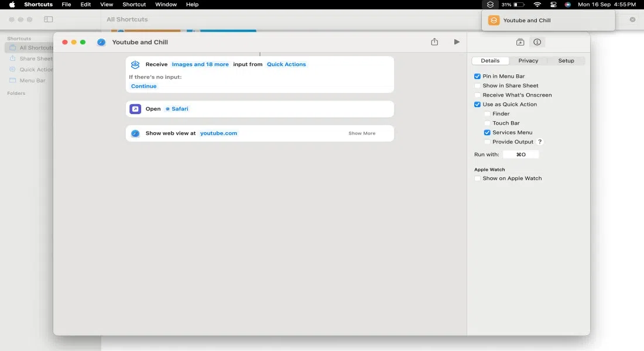Dismiss the menu bar popup close icon
Screen dimensions: 644x351
coord(632,19)
